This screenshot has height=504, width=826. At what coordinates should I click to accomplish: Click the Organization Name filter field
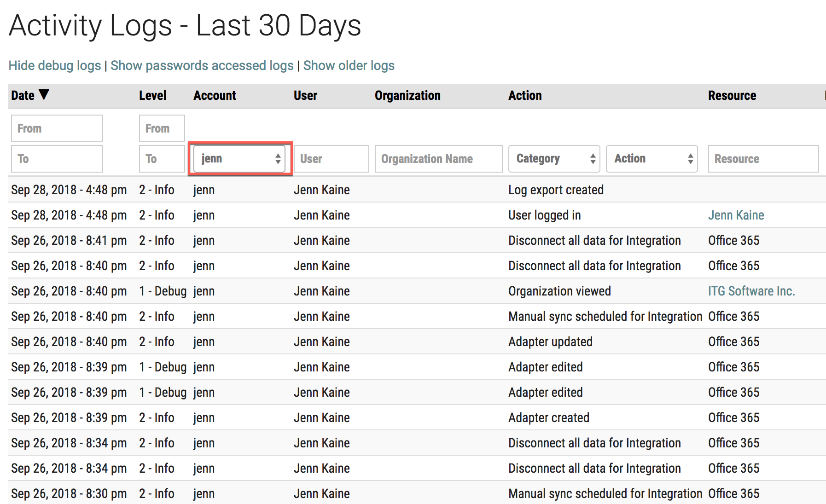pyautogui.click(x=438, y=159)
